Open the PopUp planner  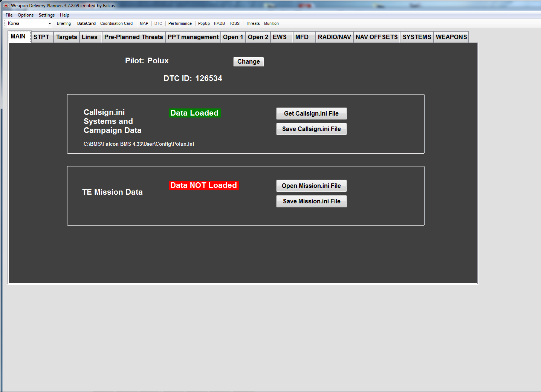point(204,23)
